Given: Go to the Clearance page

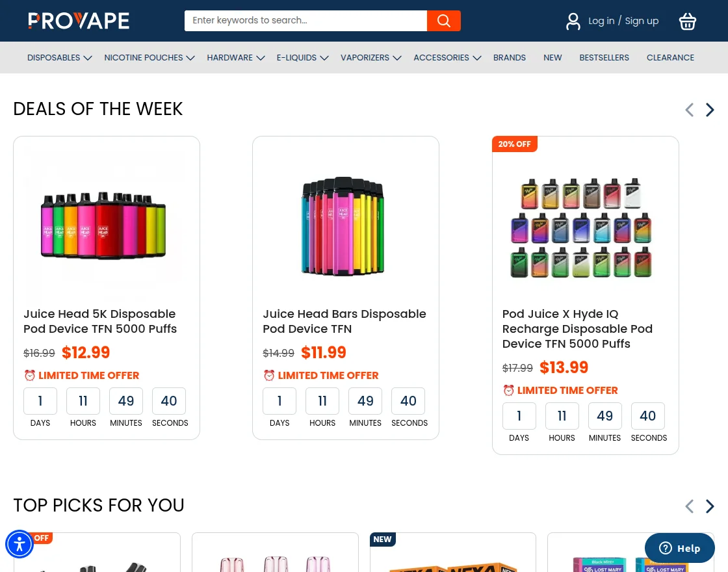Looking at the screenshot, I should pos(670,57).
